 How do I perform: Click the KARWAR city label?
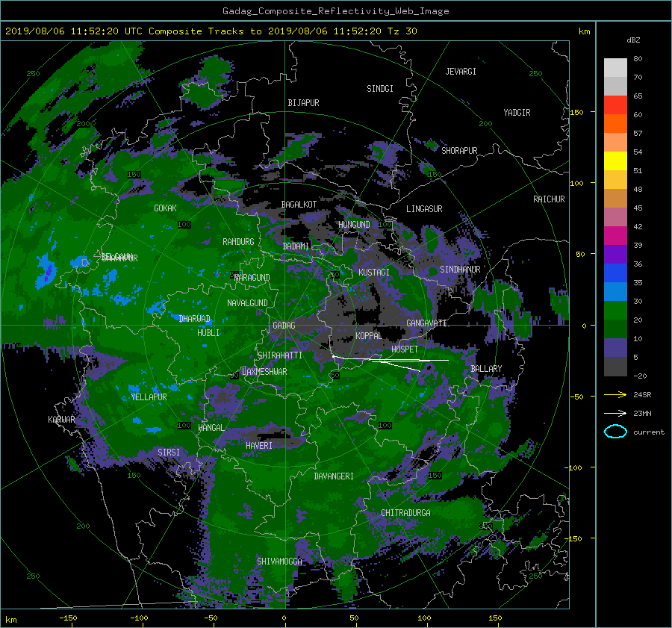[61, 419]
